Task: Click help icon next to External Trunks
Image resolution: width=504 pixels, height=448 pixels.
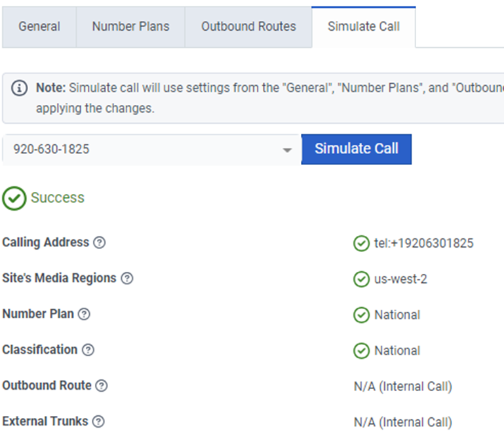Action: coord(98,422)
